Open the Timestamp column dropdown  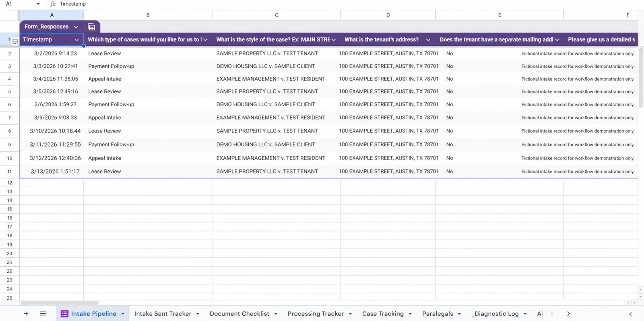coord(76,40)
